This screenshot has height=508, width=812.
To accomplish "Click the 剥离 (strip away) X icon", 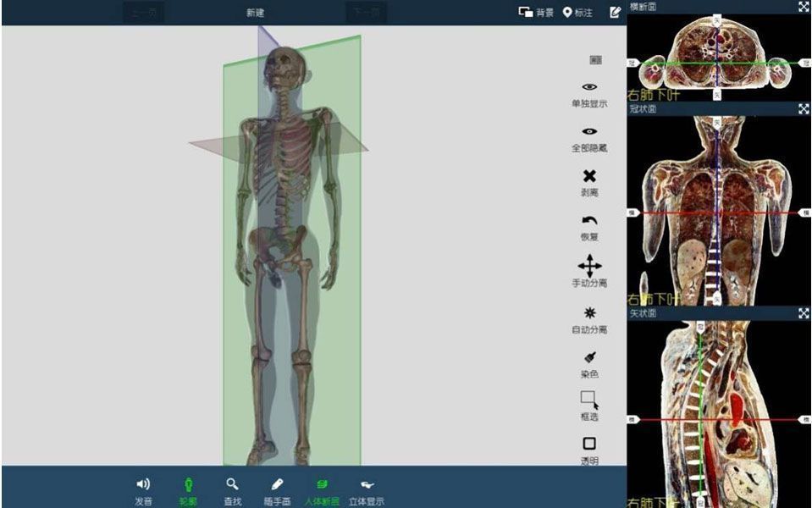I will [589, 176].
